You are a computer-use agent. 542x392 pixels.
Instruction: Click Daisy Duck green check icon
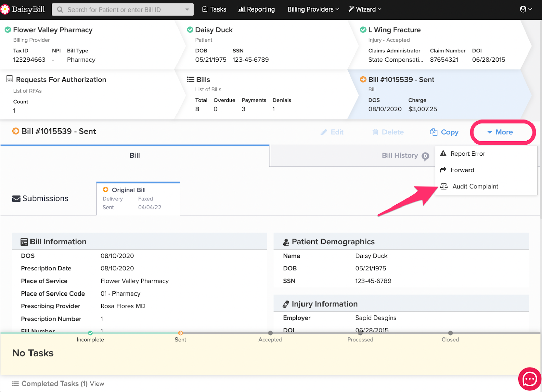pos(190,30)
